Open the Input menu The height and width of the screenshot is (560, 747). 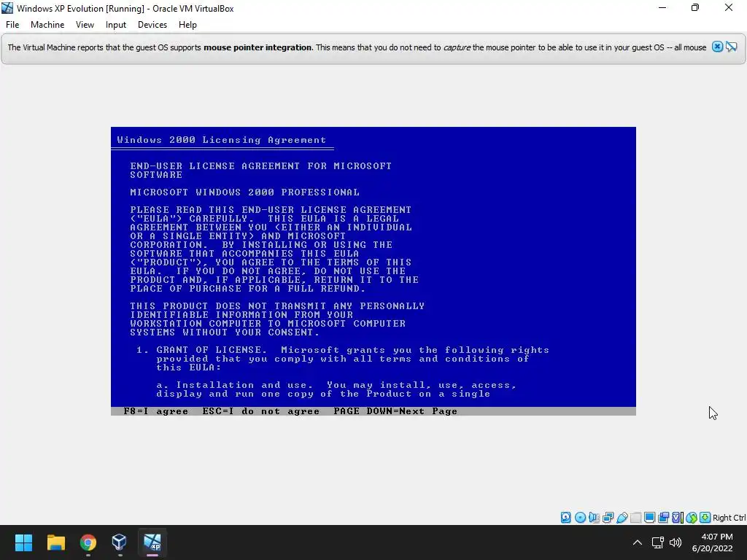coord(116,25)
